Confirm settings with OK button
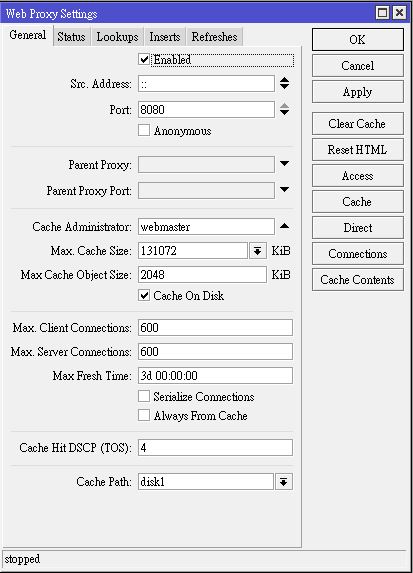This screenshot has width=413, height=573. tap(358, 39)
